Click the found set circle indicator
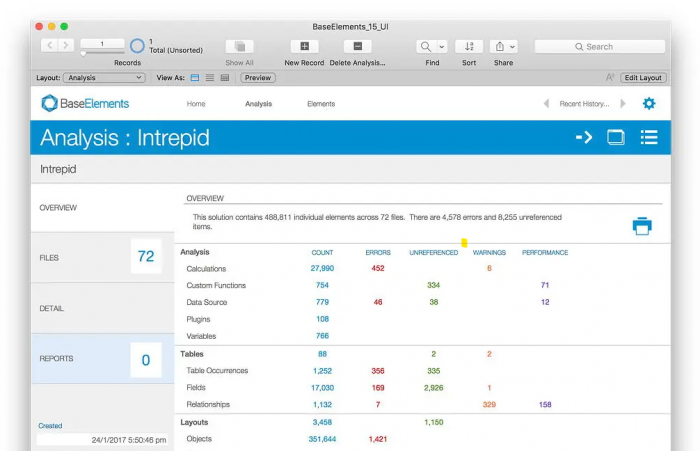 coord(137,46)
